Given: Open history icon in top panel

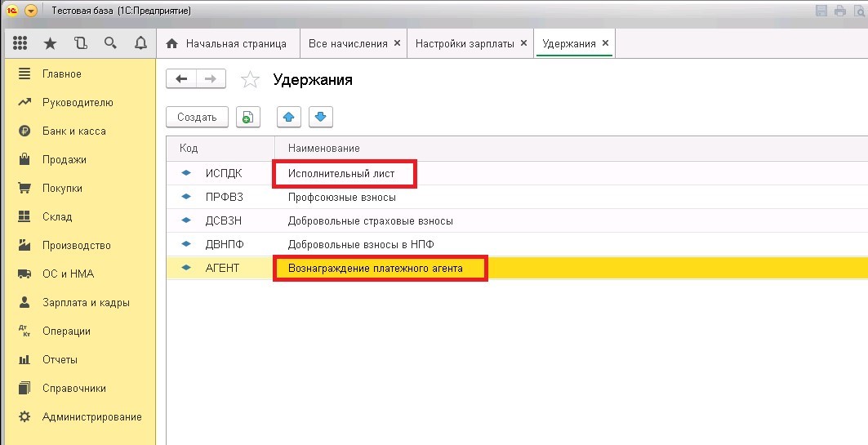Looking at the screenshot, I should (x=81, y=43).
